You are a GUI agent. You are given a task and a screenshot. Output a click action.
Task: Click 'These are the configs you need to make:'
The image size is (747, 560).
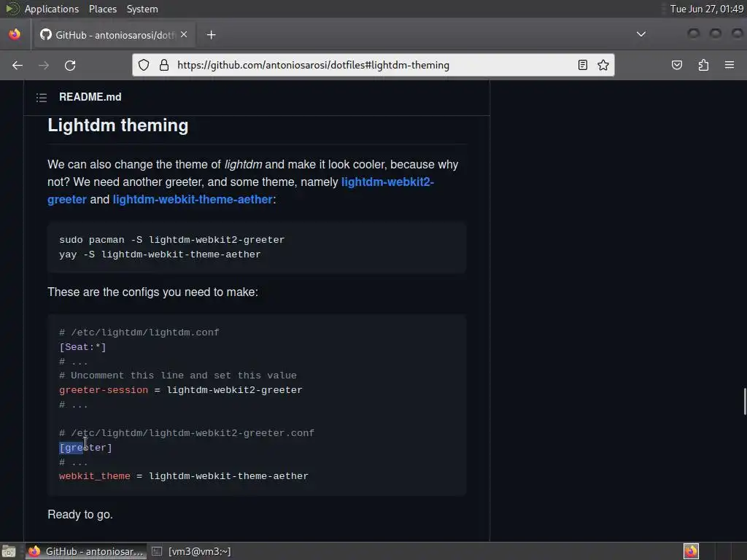pos(152,292)
